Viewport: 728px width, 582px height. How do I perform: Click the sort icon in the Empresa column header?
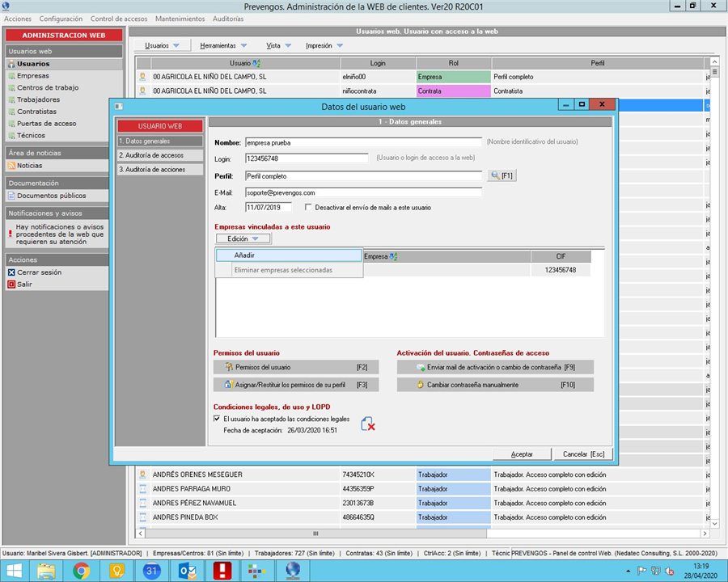pos(394,256)
